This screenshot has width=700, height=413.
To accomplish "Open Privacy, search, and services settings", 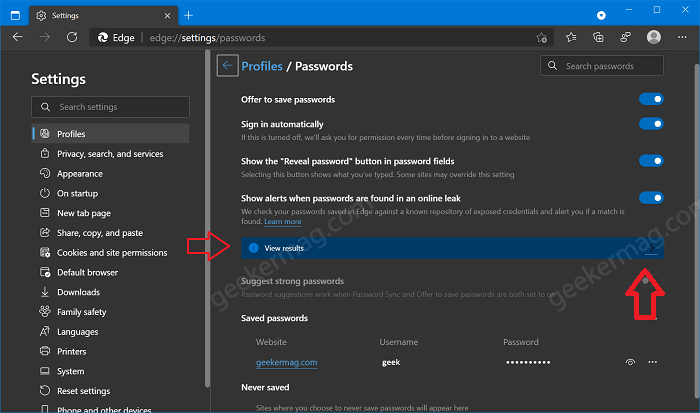I will click(110, 154).
